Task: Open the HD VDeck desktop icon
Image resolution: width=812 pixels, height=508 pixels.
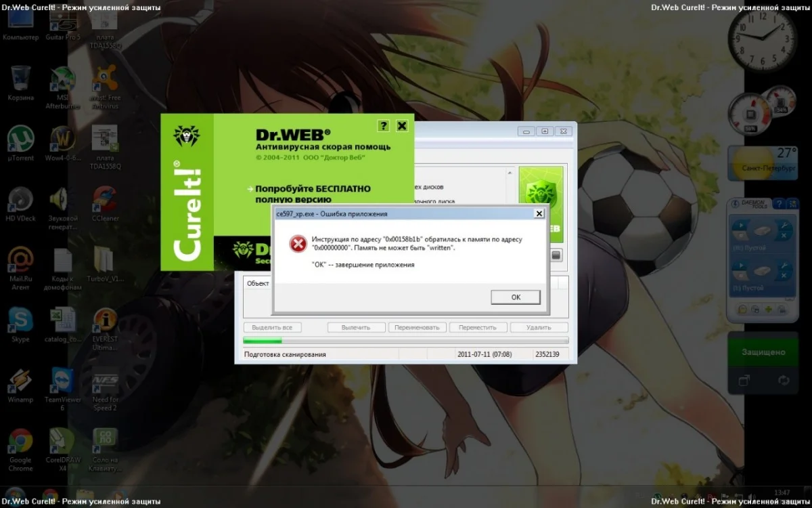Action: coord(20,204)
